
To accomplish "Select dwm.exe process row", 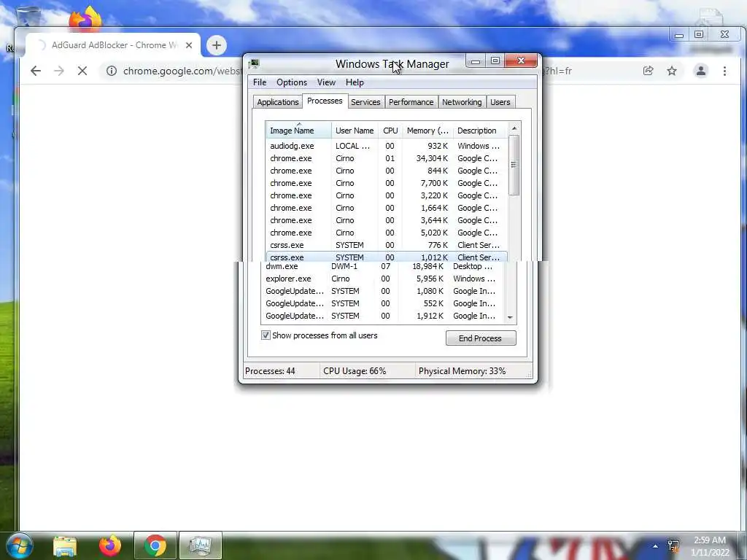I will (x=382, y=267).
